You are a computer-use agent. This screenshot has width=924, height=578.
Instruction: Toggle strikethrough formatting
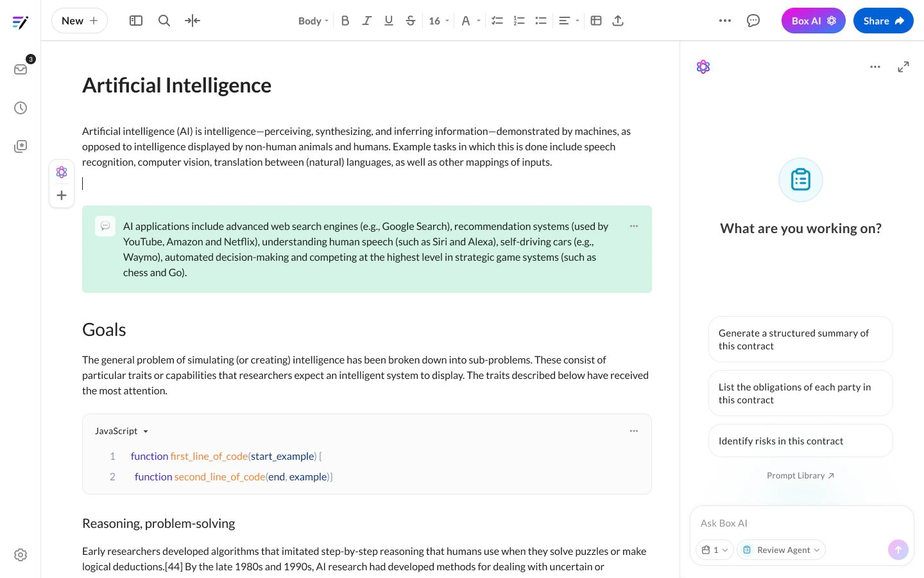(411, 21)
